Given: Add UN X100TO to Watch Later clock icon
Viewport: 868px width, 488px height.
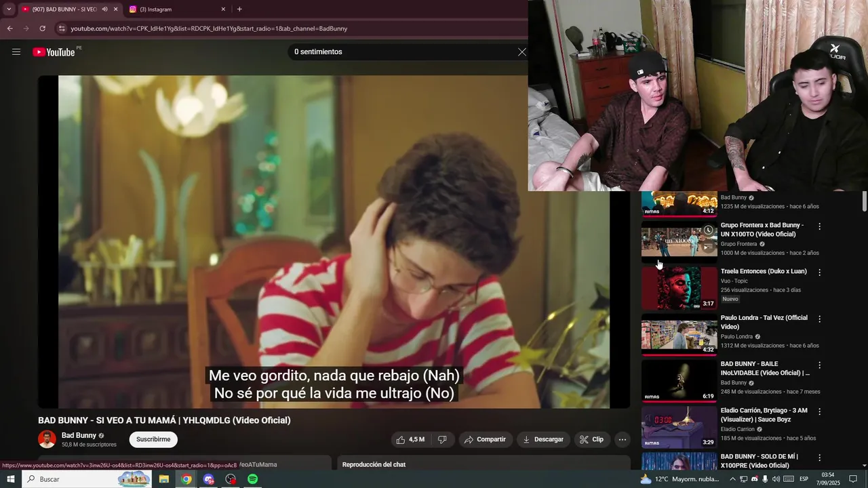Looking at the screenshot, I should click(x=708, y=230).
